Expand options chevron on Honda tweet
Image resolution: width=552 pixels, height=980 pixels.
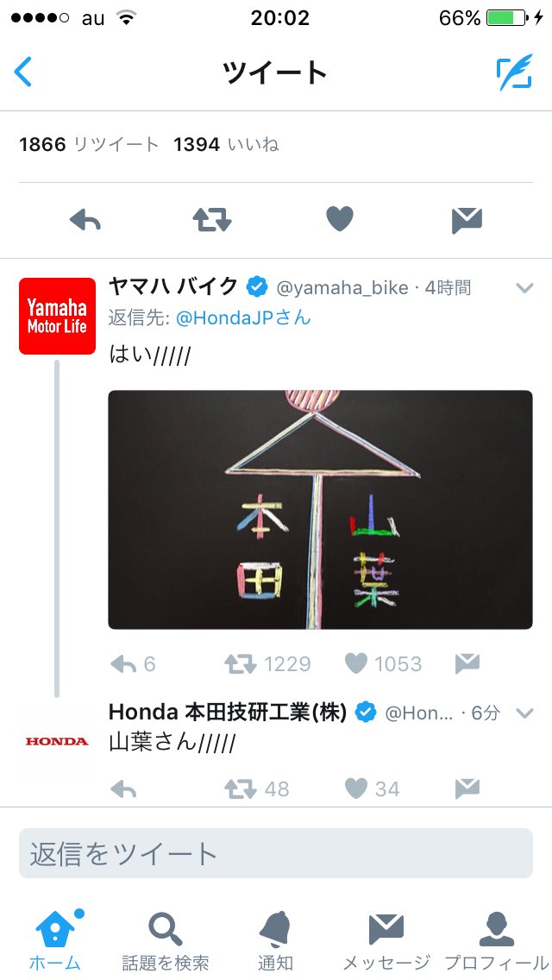pyautogui.click(x=524, y=713)
